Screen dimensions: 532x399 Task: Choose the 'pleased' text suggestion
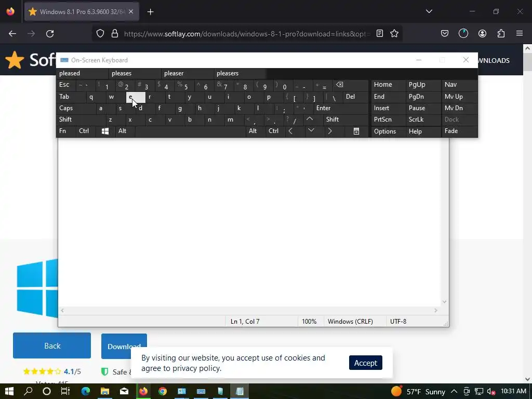pyautogui.click(x=83, y=73)
